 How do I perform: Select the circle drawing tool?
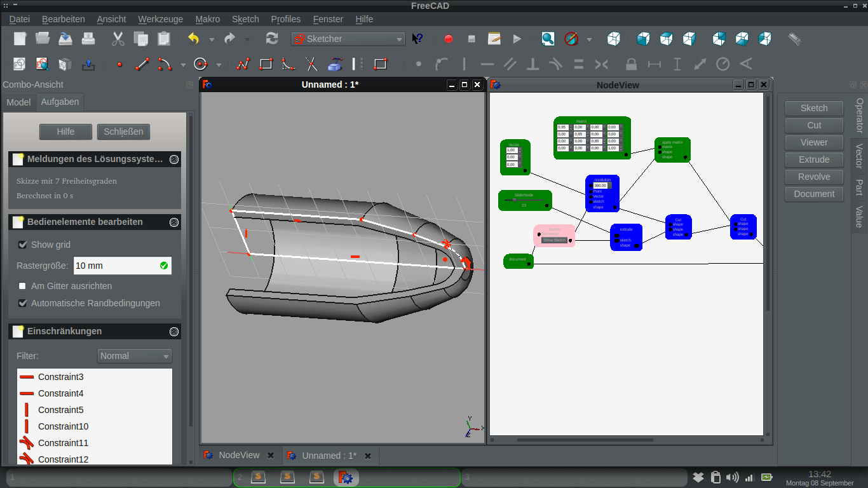pyautogui.click(x=201, y=64)
